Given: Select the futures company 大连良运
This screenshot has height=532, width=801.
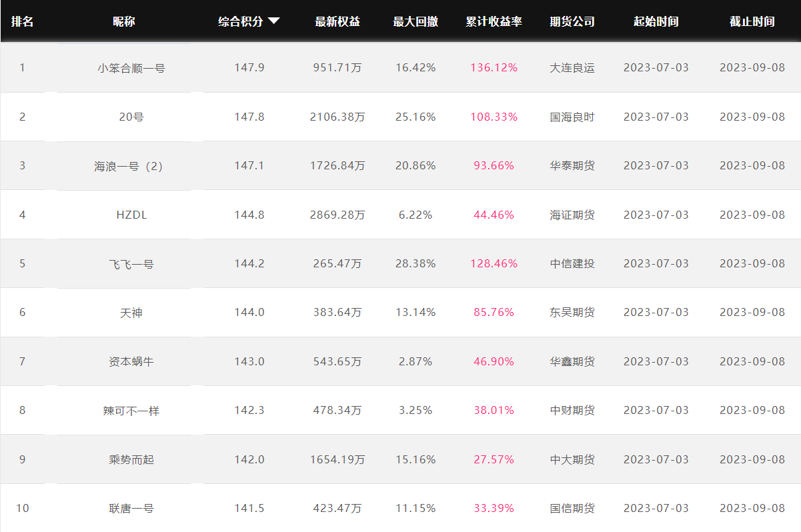Looking at the screenshot, I should 572,68.
